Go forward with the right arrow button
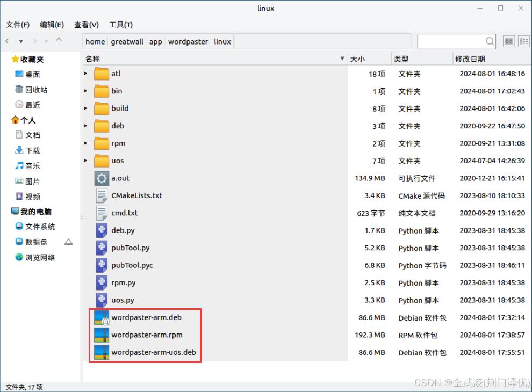The height and width of the screenshot is (392, 532). pos(34,41)
